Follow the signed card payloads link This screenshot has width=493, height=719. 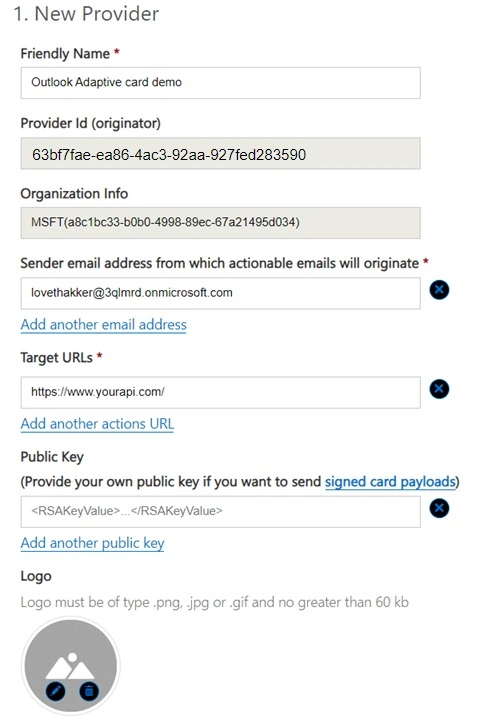coord(390,481)
